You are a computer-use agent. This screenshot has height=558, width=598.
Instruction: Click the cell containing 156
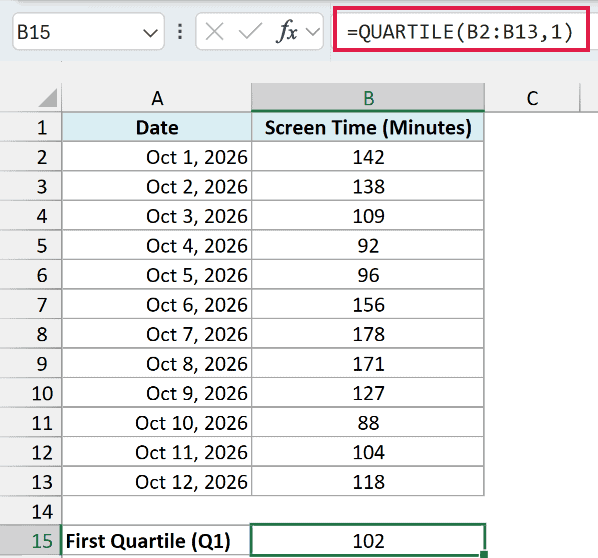[368, 304]
